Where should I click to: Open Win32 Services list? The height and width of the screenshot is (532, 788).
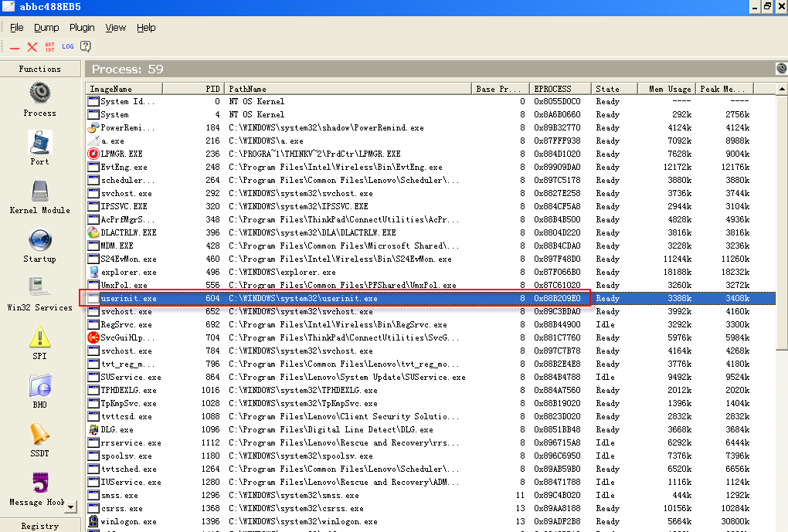pyautogui.click(x=39, y=289)
